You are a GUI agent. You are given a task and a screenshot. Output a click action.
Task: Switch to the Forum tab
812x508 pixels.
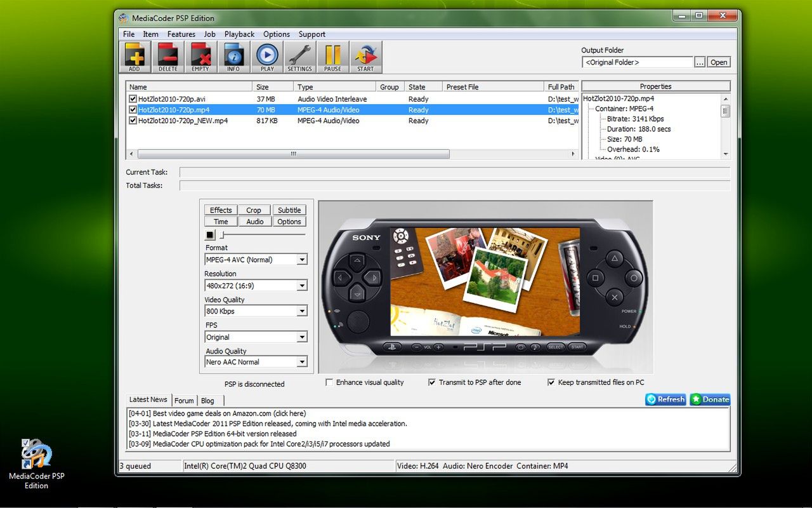click(184, 401)
